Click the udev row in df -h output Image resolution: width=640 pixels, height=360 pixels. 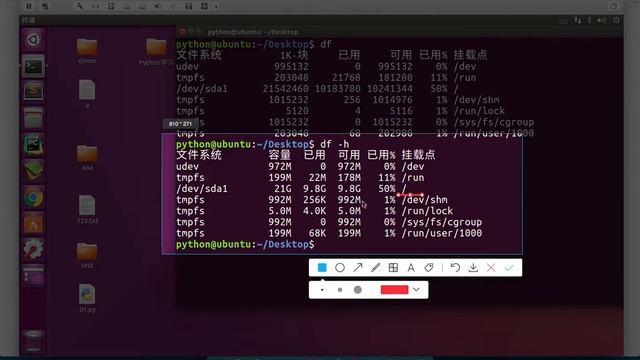click(300, 167)
